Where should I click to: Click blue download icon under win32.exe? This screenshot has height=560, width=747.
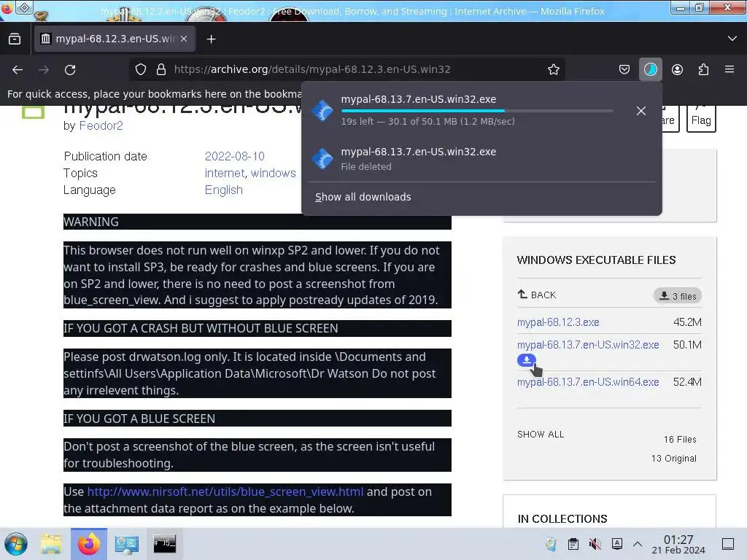(527, 360)
